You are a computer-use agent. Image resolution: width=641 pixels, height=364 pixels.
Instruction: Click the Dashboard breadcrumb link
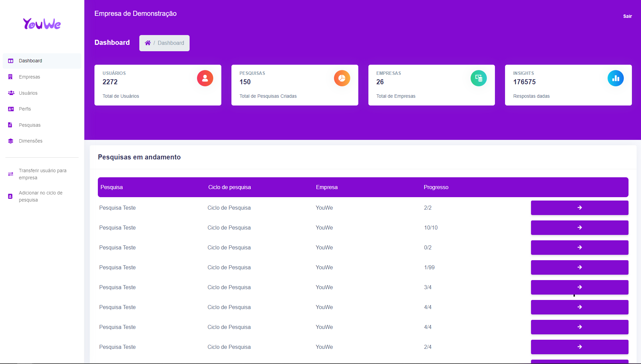tap(171, 43)
